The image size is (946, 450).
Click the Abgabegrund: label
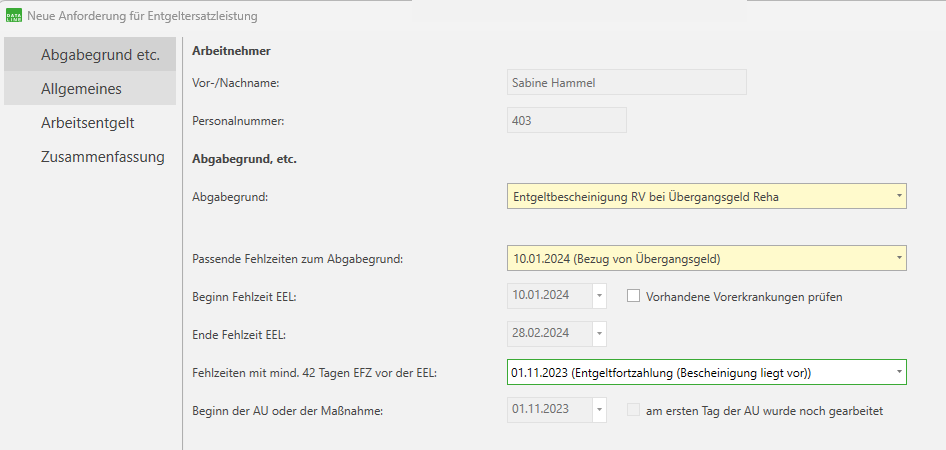click(229, 197)
